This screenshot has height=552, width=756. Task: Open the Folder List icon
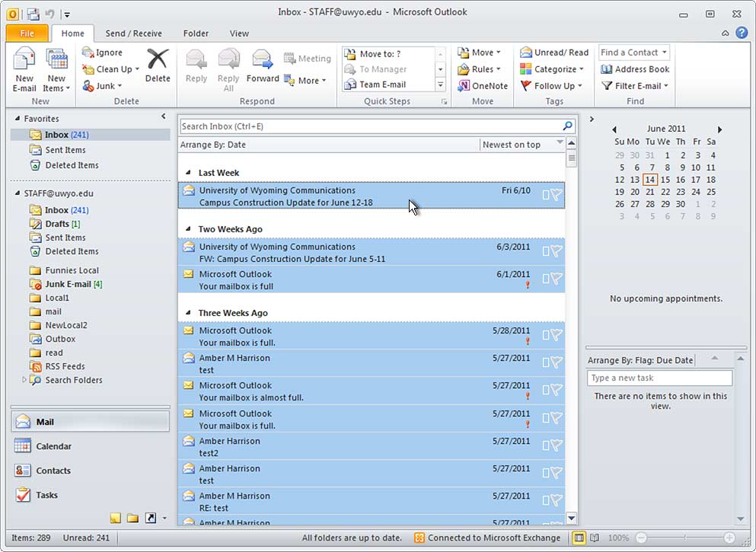click(x=133, y=518)
